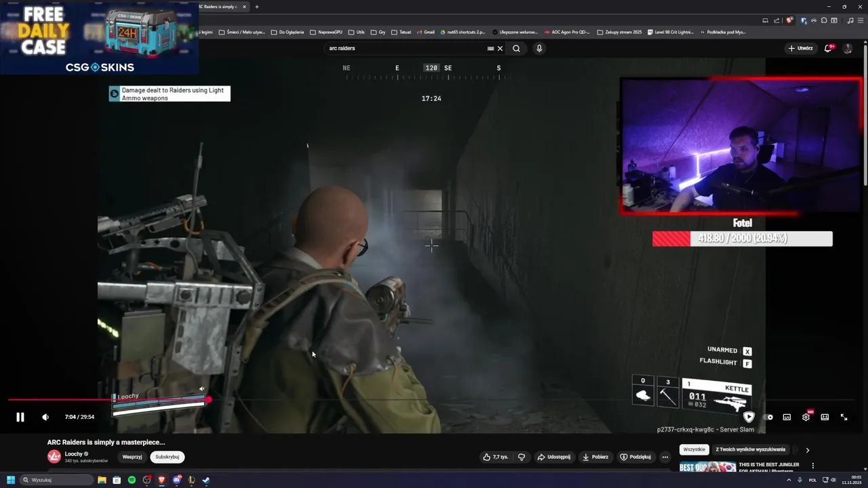Open the browser media control music-note icon
This screenshot has height=488, width=868.
click(849, 20)
